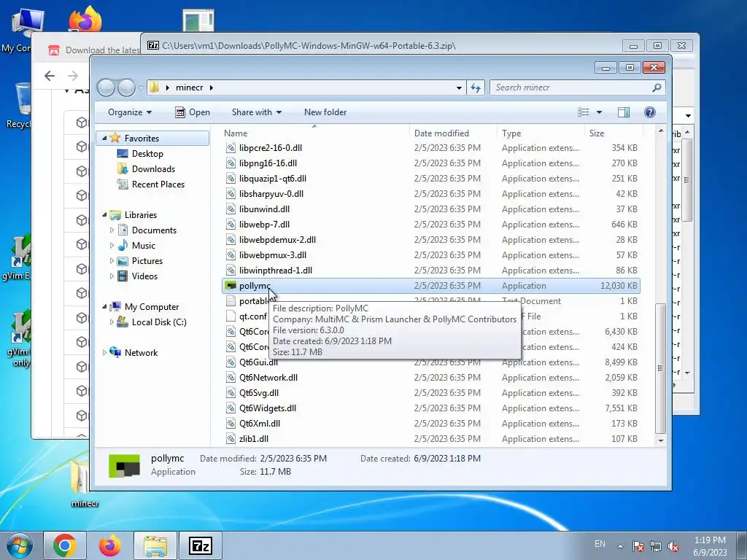This screenshot has height=560, width=747.
Task: Click the minecr folder on desktop
Action: [85, 483]
